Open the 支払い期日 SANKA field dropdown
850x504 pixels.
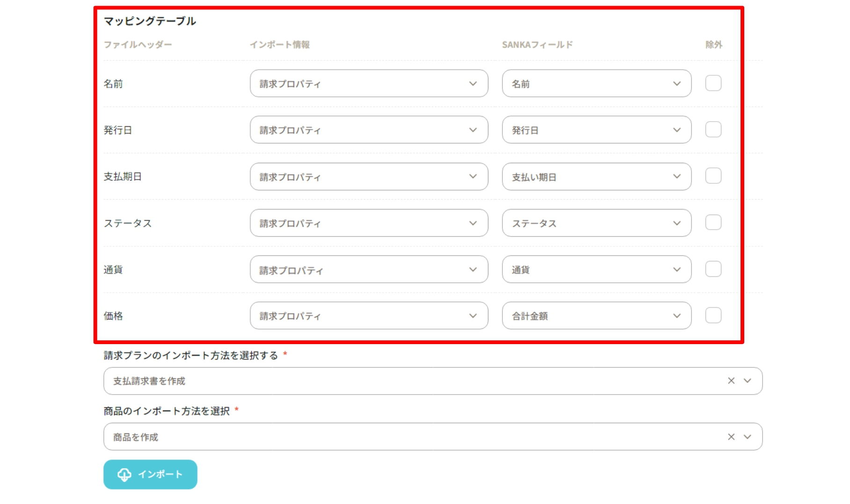596,177
